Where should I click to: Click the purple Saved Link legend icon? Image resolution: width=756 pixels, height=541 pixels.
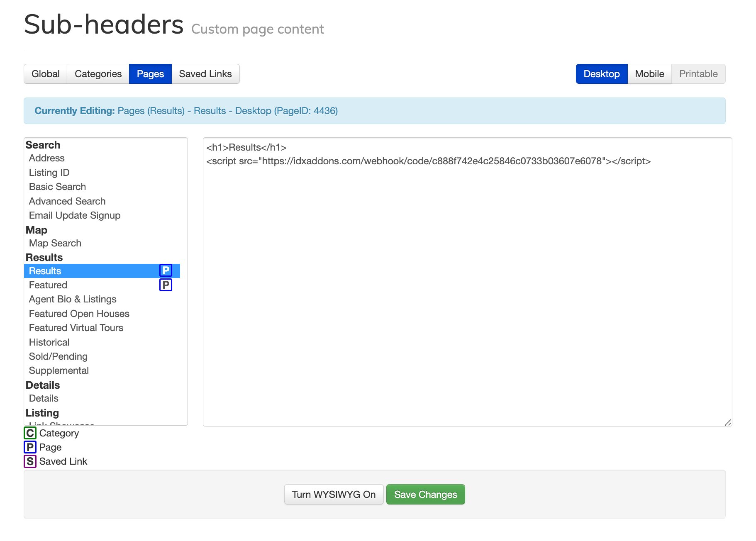click(x=30, y=461)
